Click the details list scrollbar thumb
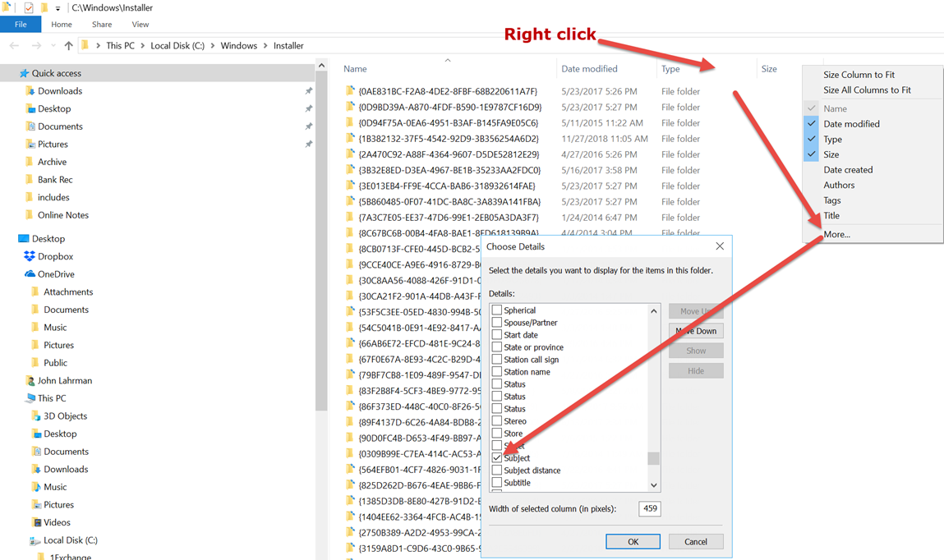Viewport: 944px width, 560px height. click(x=653, y=458)
